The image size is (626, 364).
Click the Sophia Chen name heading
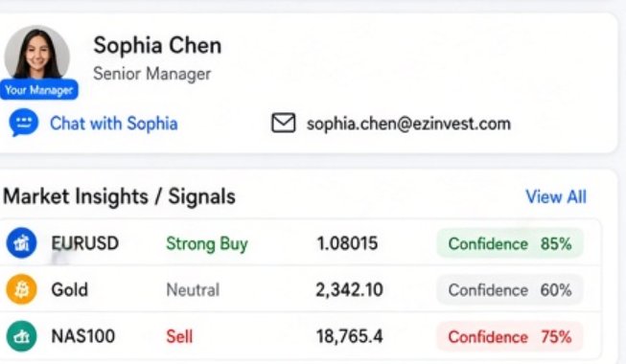point(157,45)
